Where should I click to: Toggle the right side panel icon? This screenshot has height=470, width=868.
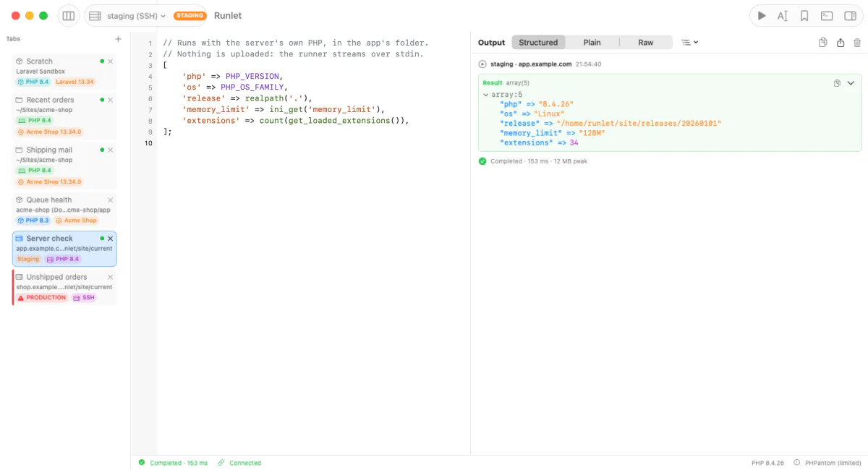(850, 15)
